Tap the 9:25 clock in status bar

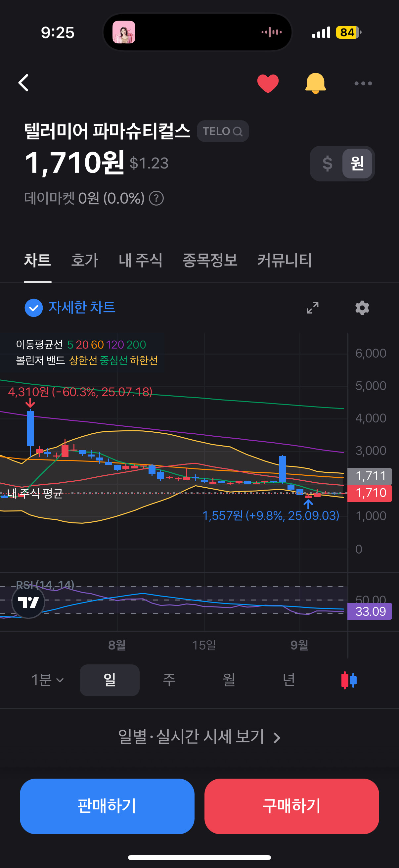click(58, 32)
